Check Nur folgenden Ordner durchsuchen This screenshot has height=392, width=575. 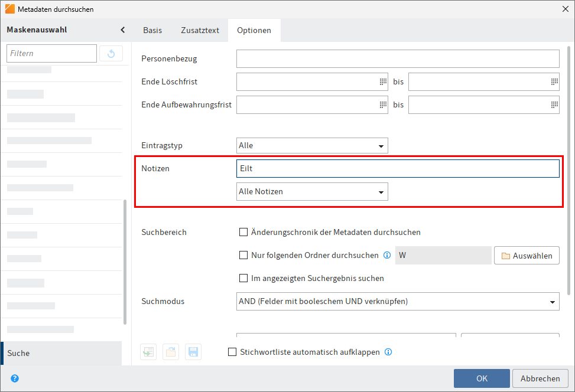pos(243,255)
